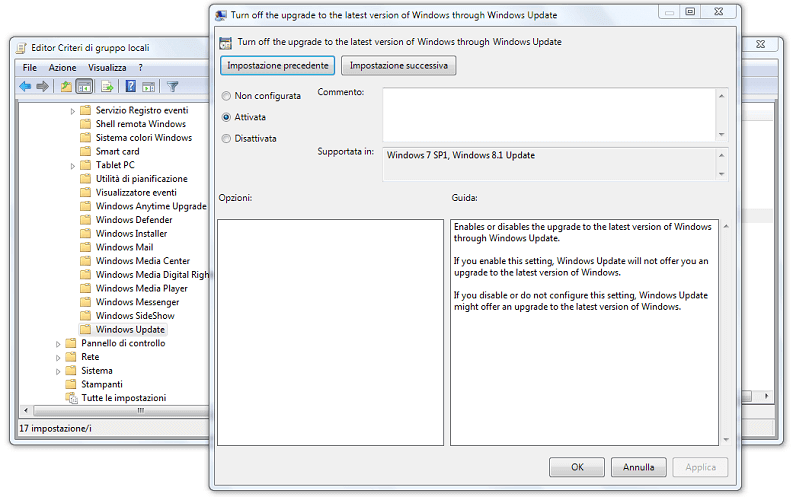
Task: Click the Windows Defender folder icon
Action: [85, 220]
